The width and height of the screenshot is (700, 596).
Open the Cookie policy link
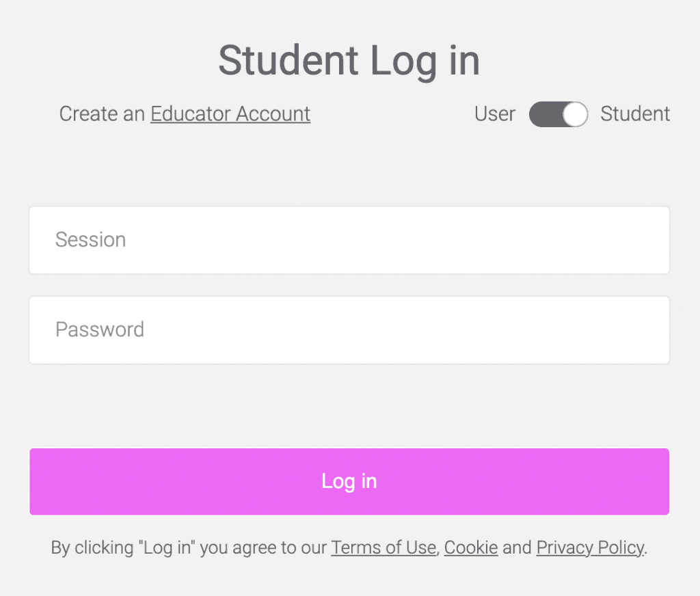click(471, 547)
